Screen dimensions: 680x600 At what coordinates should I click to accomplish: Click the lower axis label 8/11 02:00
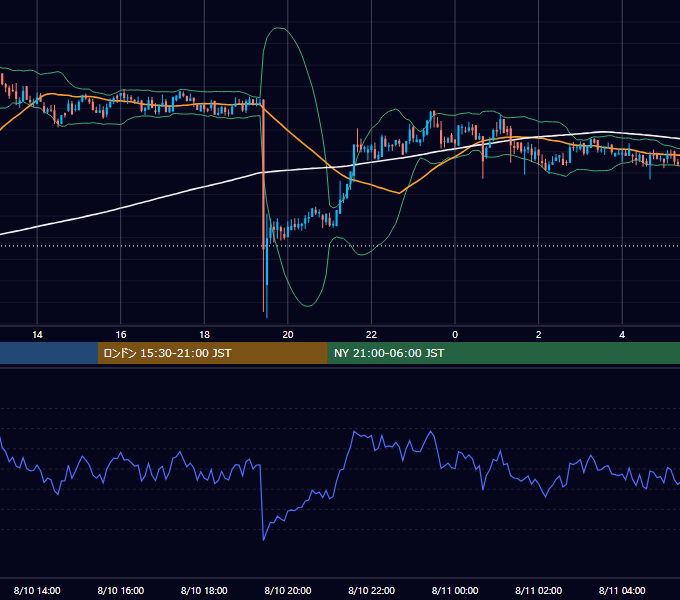click(x=539, y=590)
